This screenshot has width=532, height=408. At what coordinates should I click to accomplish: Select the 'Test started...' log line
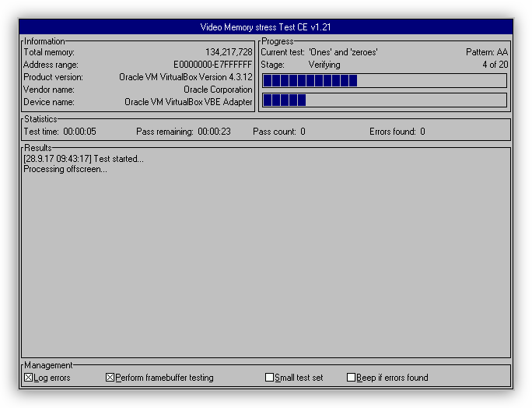[84, 159]
